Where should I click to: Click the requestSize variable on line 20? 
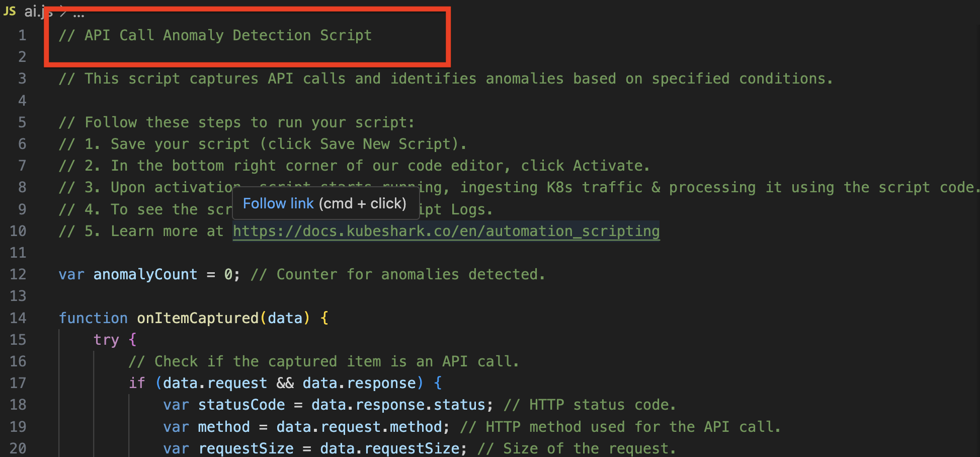(246, 448)
